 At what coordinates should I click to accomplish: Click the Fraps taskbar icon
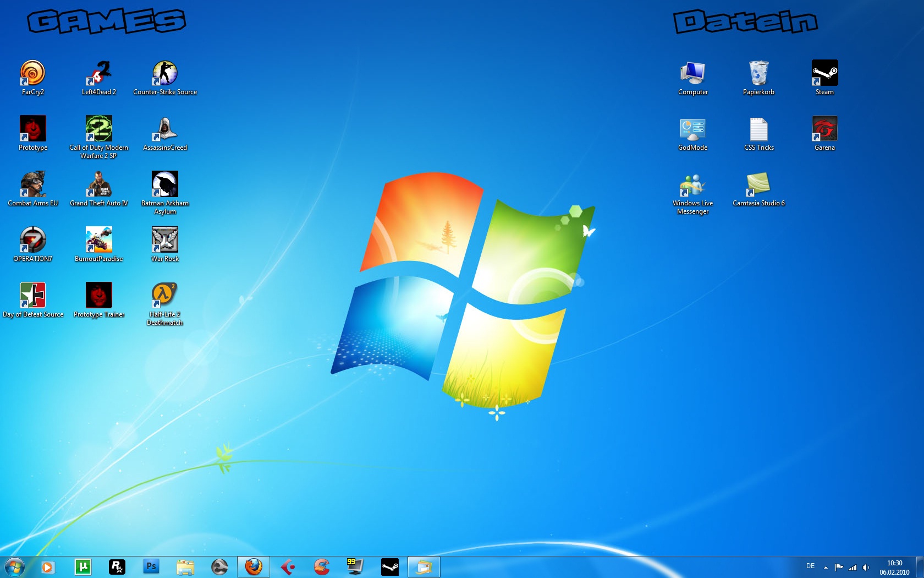pos(355,567)
